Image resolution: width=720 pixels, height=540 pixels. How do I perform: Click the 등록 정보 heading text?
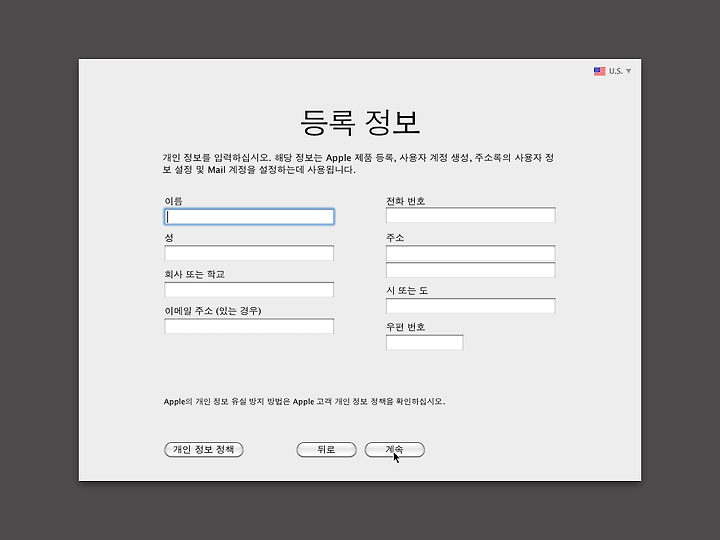360,123
